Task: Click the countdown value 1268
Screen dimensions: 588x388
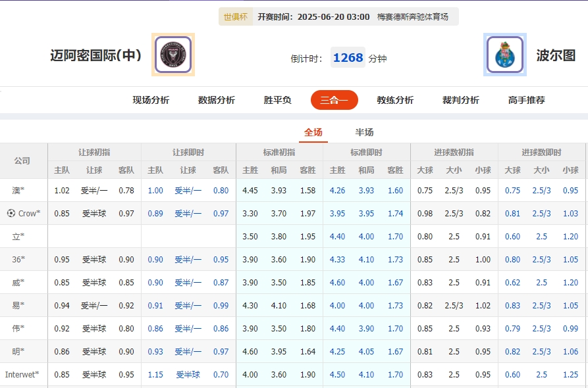Action: [x=348, y=59]
